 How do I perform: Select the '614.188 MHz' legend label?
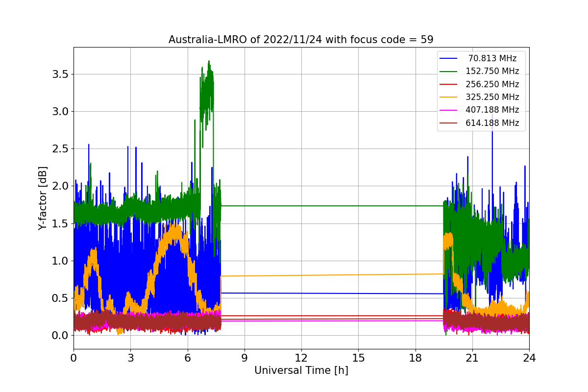(492, 123)
